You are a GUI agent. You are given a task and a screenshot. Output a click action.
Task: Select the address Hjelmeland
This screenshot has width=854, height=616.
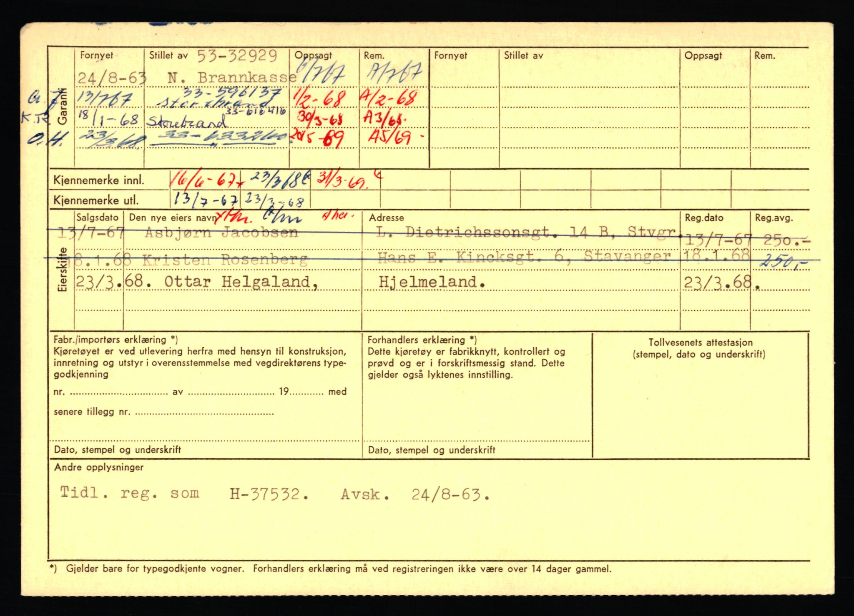tap(432, 282)
